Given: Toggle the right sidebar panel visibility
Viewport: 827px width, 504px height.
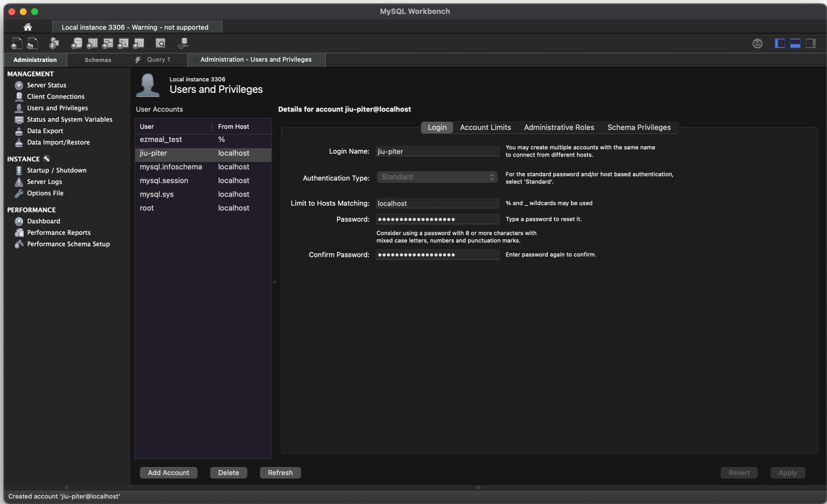Looking at the screenshot, I should tap(810, 43).
